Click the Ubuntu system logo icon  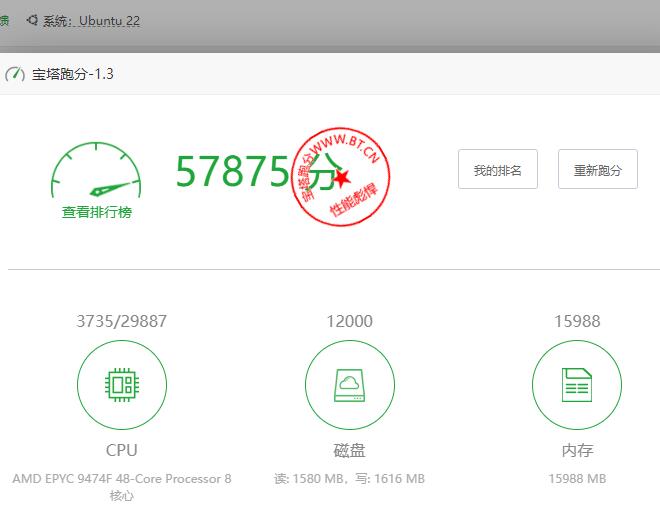(32, 20)
